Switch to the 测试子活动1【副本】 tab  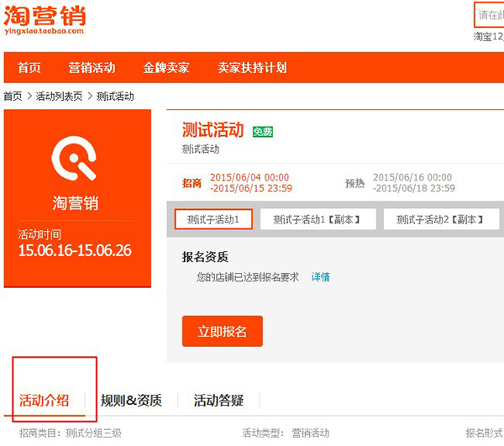[317, 219]
